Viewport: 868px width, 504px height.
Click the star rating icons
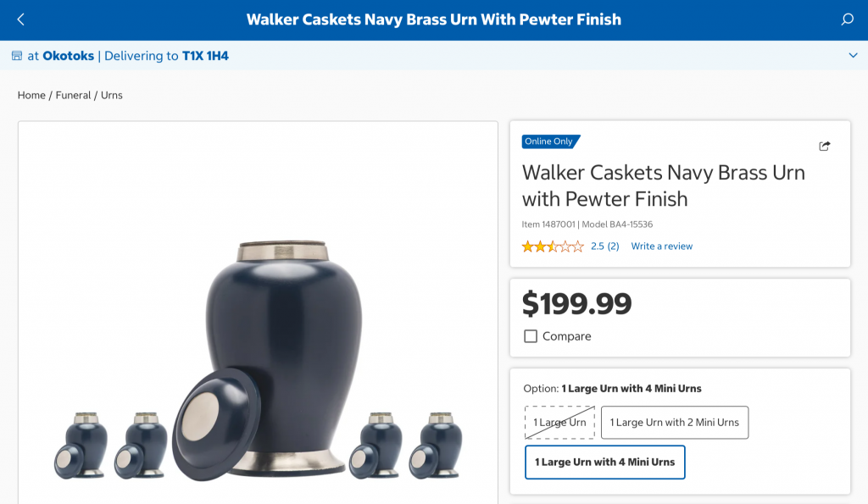(x=553, y=246)
